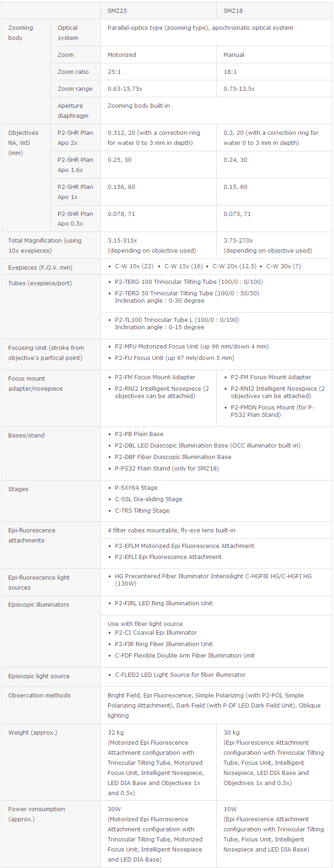The height and width of the screenshot is (868, 334).
Task: Click the SMZ18 column header
Action: (233, 11)
